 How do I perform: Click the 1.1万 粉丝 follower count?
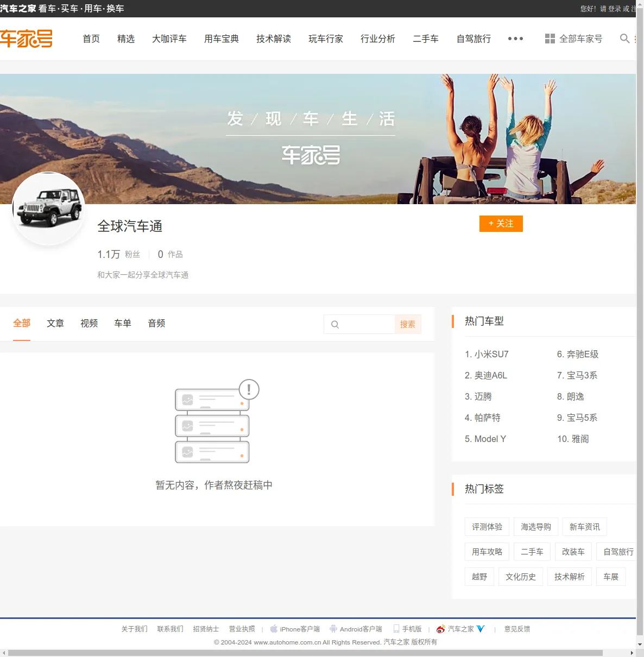coord(119,254)
